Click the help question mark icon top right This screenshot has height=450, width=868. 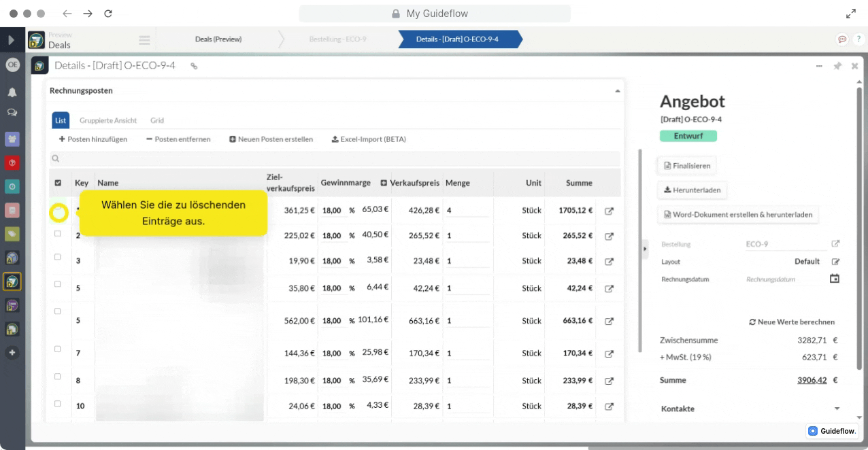tap(858, 39)
